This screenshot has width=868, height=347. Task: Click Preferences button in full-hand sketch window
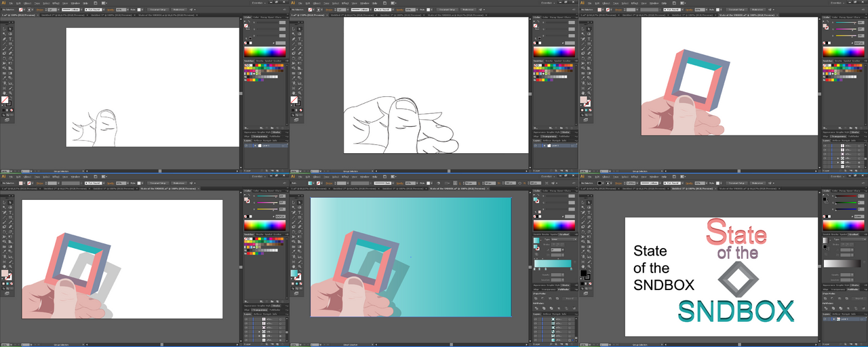[468, 9]
